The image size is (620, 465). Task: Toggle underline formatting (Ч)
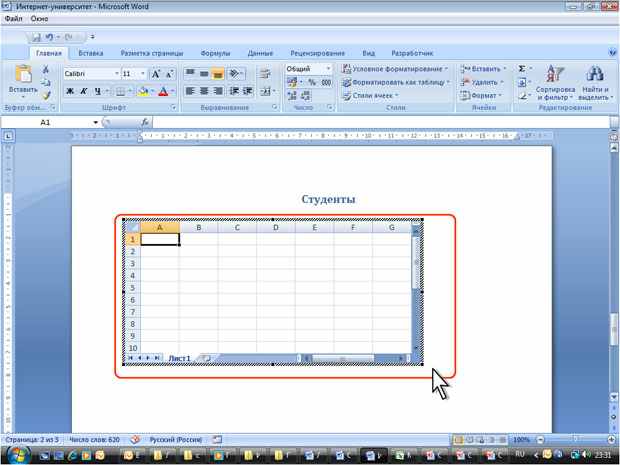click(x=98, y=92)
